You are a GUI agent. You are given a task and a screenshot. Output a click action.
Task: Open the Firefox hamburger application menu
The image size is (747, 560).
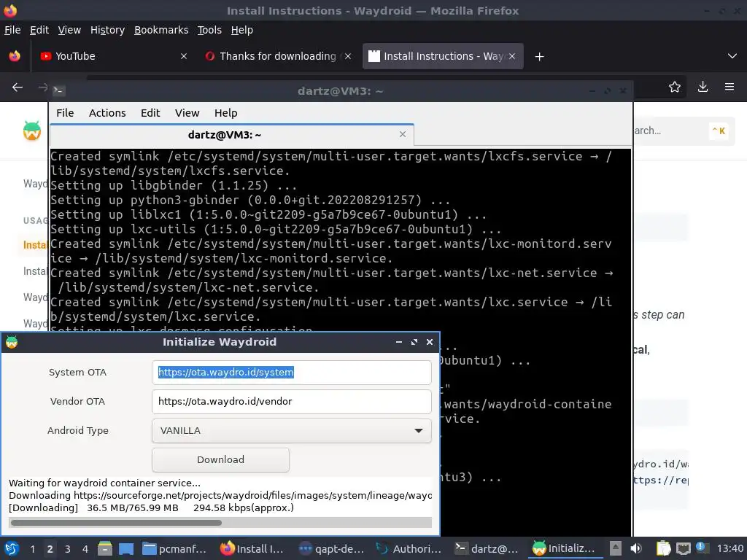coord(729,87)
